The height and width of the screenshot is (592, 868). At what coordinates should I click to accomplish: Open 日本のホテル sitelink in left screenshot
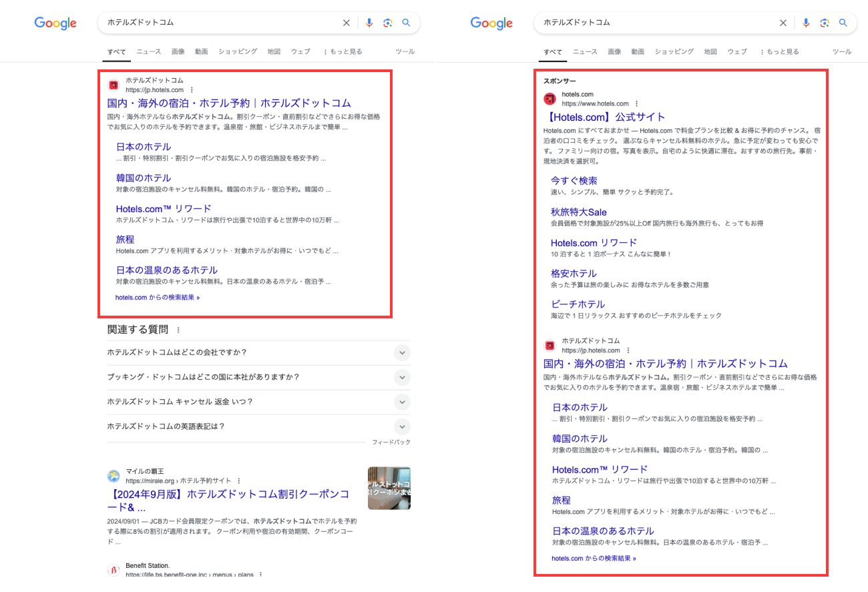[x=144, y=147]
